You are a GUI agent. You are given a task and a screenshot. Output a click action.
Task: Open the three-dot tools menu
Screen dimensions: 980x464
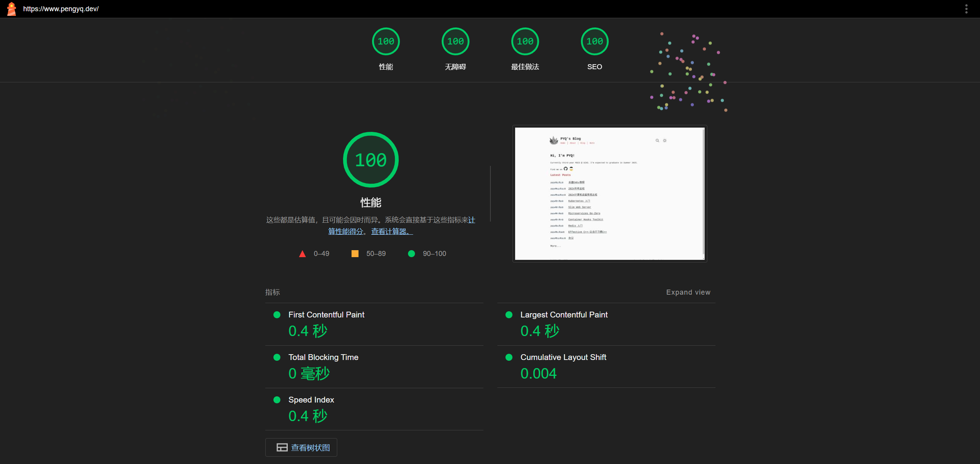(966, 9)
